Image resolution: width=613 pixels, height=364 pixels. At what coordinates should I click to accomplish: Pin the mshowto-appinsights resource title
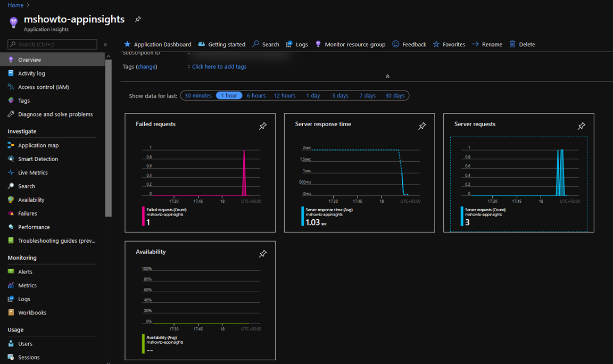138,19
